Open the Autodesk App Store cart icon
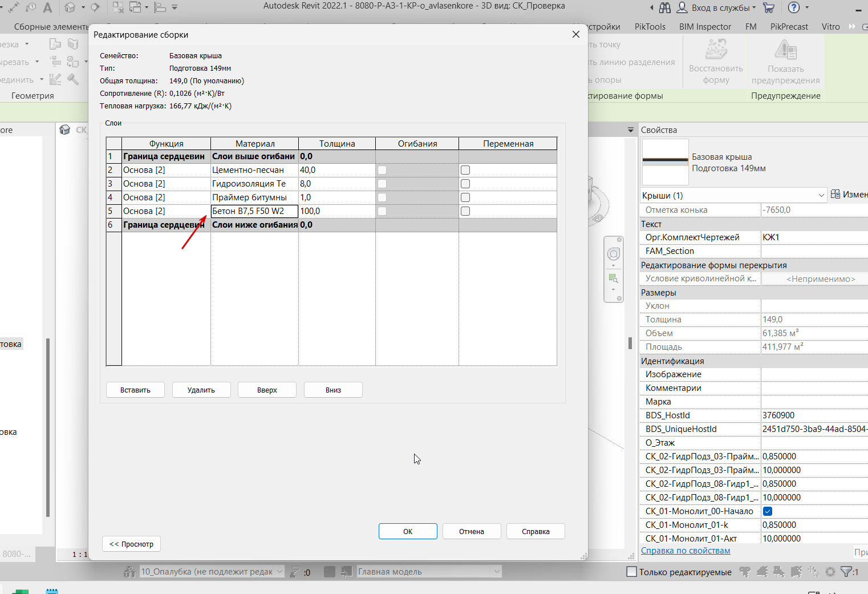Viewport: 868px width, 594px height. (x=769, y=7)
